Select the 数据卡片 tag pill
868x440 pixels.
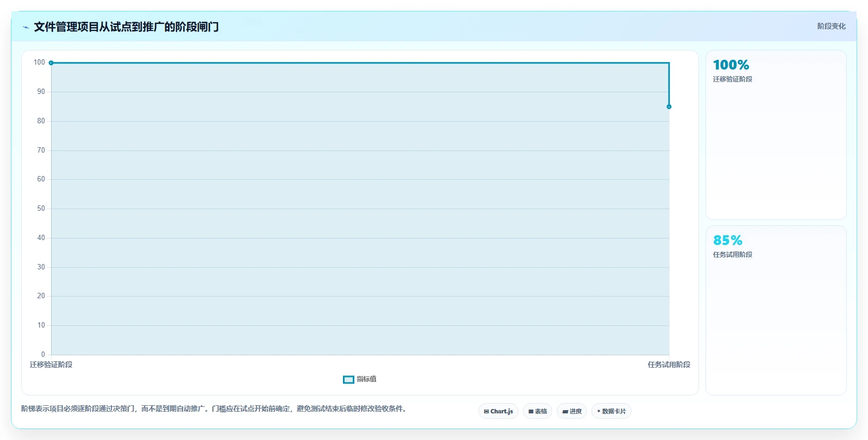click(x=611, y=411)
